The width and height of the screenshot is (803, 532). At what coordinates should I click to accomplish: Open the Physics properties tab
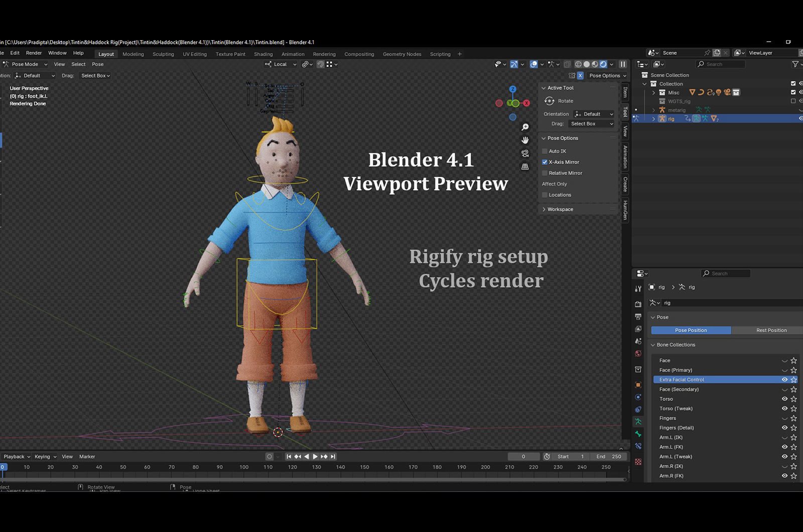[x=638, y=397]
